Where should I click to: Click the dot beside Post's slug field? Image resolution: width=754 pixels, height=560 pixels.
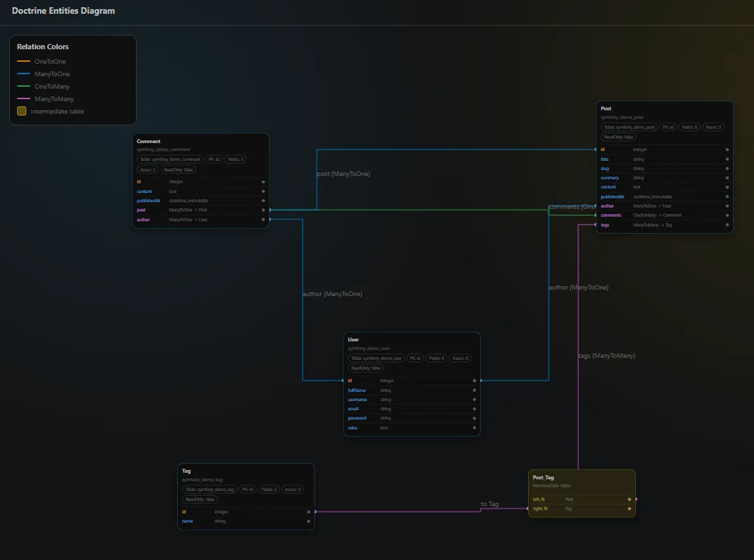pyautogui.click(x=727, y=168)
